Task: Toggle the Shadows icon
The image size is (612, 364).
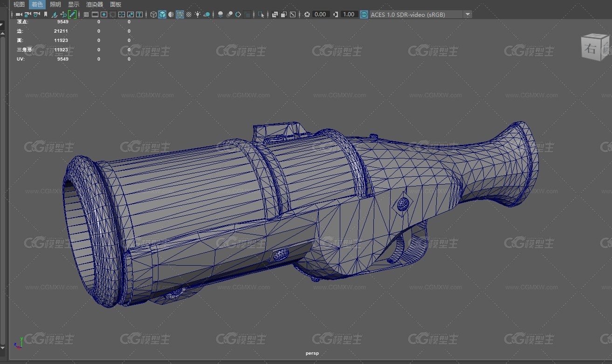Action: [206, 14]
